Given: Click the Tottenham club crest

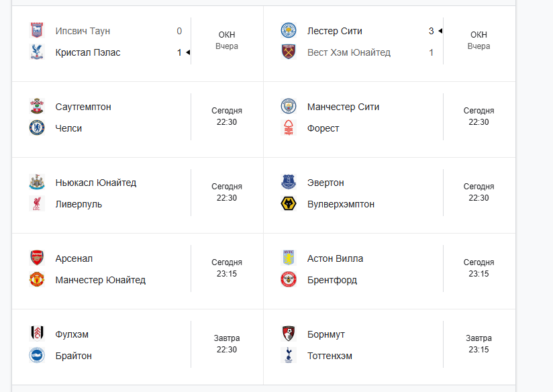Looking at the screenshot, I should (289, 356).
